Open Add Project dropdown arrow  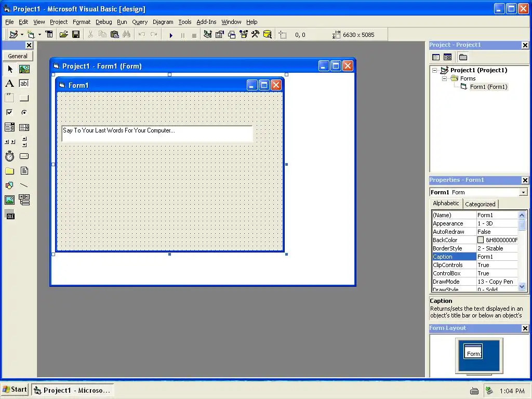[22, 35]
